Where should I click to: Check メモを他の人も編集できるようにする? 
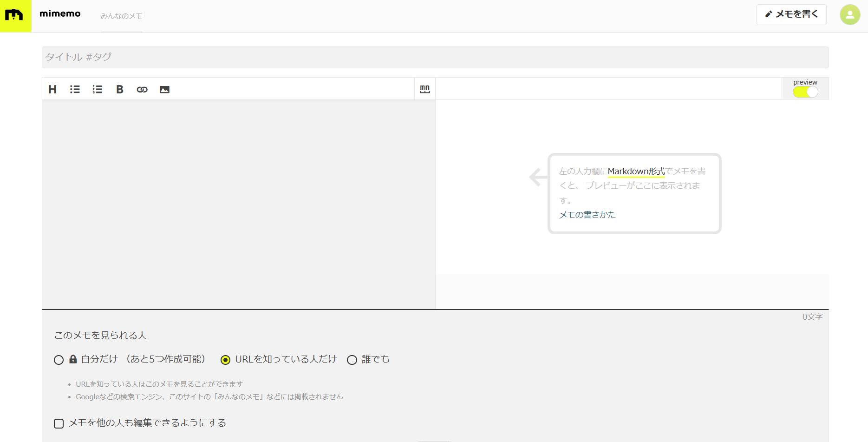click(59, 423)
